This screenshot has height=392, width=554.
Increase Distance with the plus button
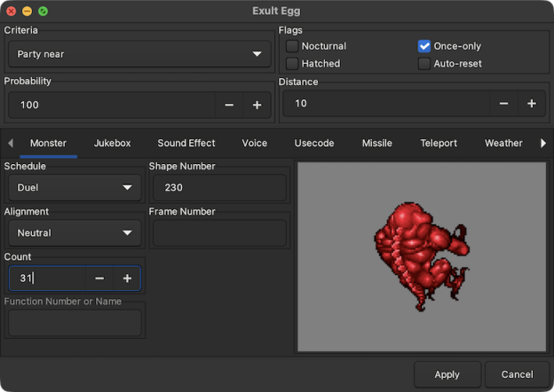[x=532, y=104]
